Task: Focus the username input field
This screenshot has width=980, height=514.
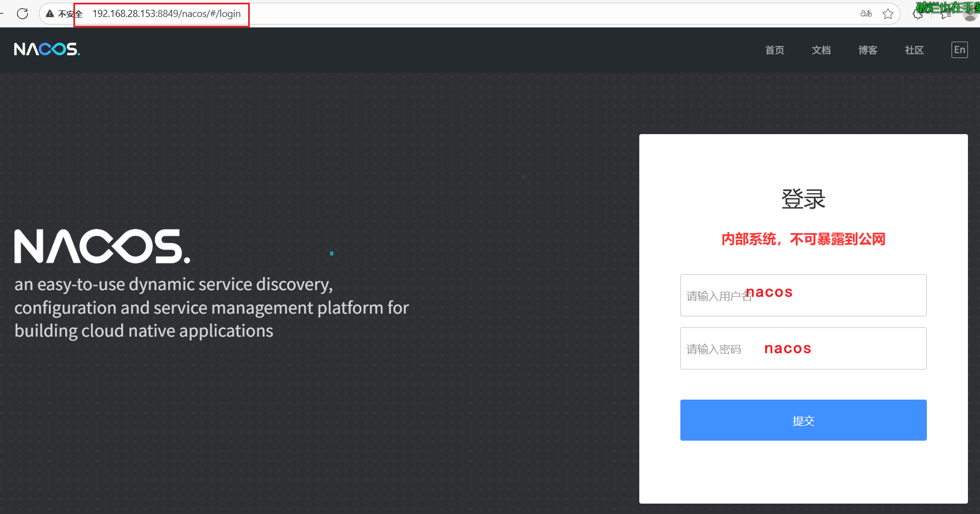Action: [x=803, y=295]
